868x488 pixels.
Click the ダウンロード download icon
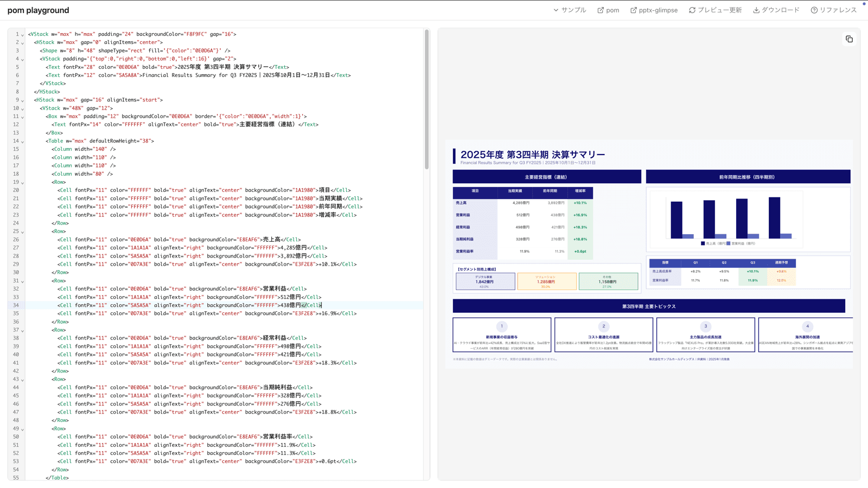(x=756, y=10)
